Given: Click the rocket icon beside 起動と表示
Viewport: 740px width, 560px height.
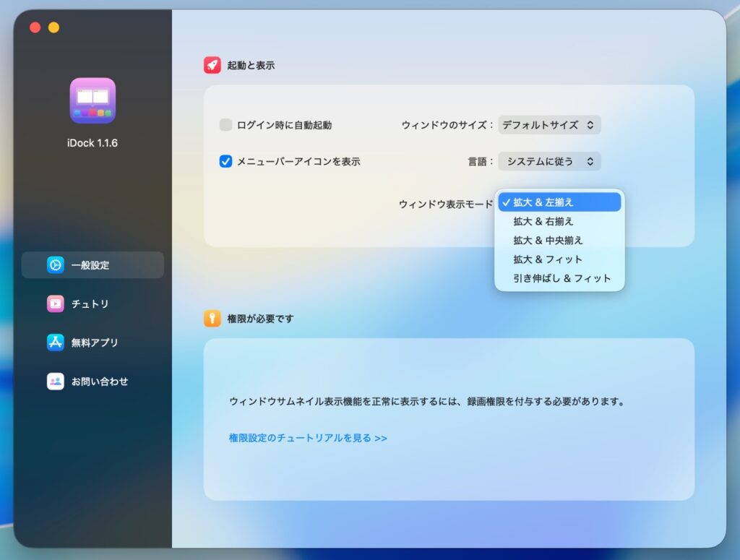Looking at the screenshot, I should 212,66.
